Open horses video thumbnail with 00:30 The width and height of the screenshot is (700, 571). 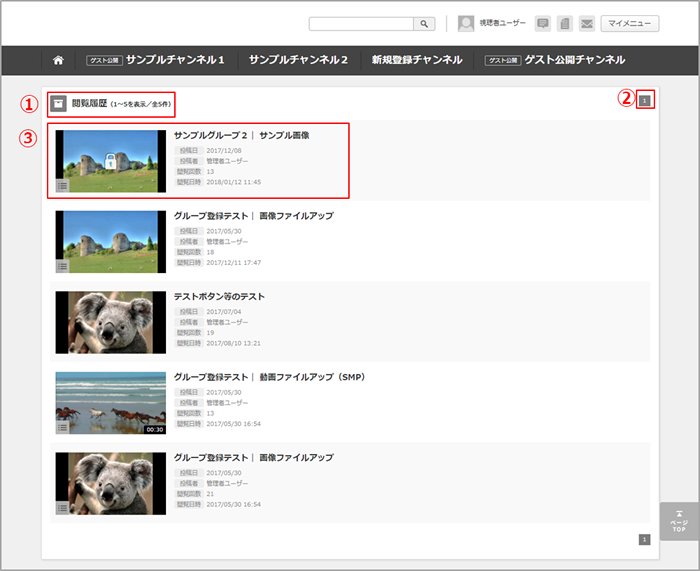coord(111,403)
